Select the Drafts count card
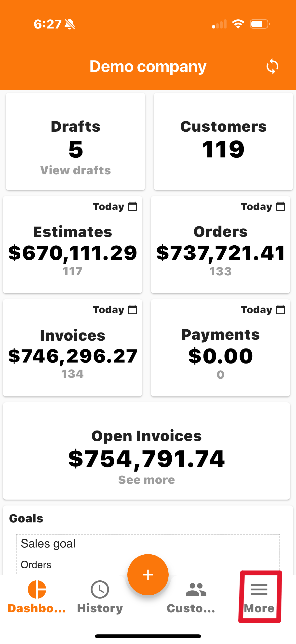This screenshot has height=644, width=296. tap(75, 141)
